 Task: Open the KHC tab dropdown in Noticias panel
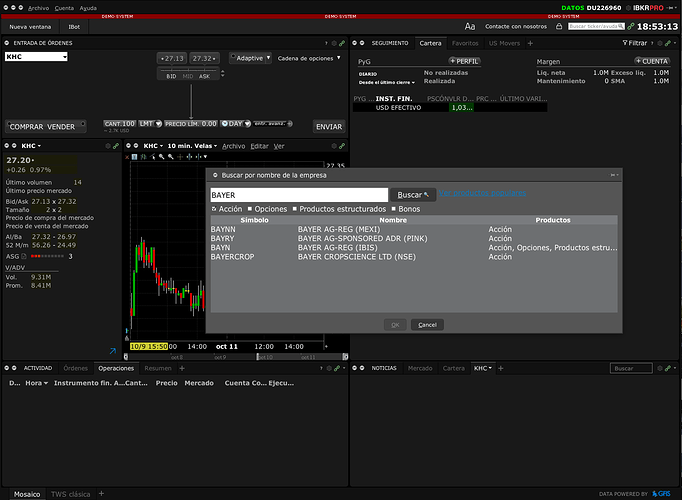[x=490, y=368]
